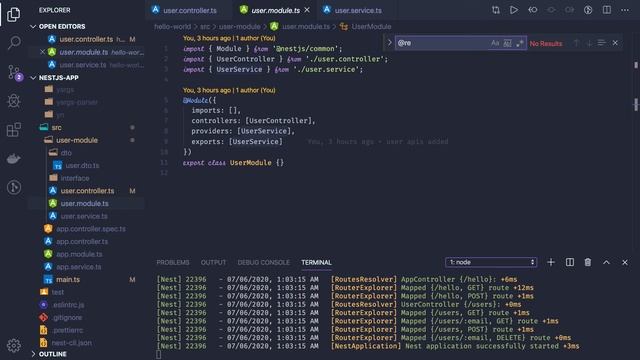The height and width of the screenshot is (360, 640).
Task: Switch to user.controller.ts tab
Action: (x=190, y=10)
